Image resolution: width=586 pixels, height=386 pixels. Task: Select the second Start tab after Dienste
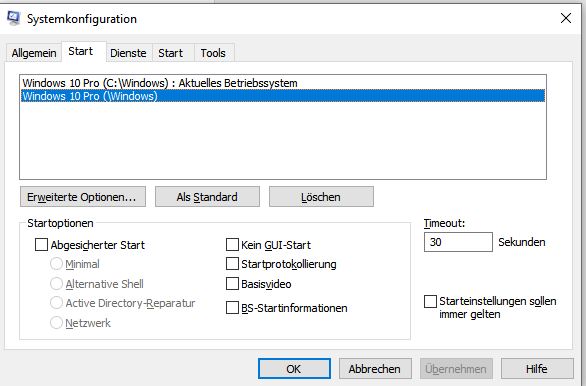point(170,53)
